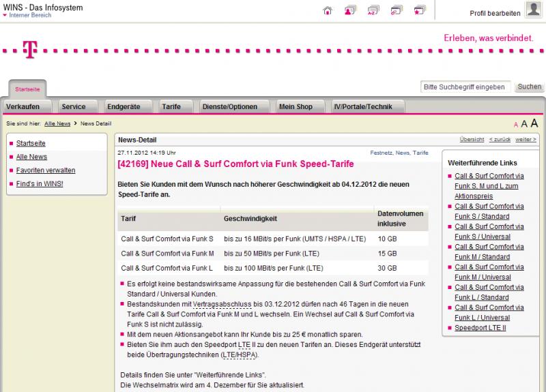Open Find's in WINS! link

click(x=40, y=184)
